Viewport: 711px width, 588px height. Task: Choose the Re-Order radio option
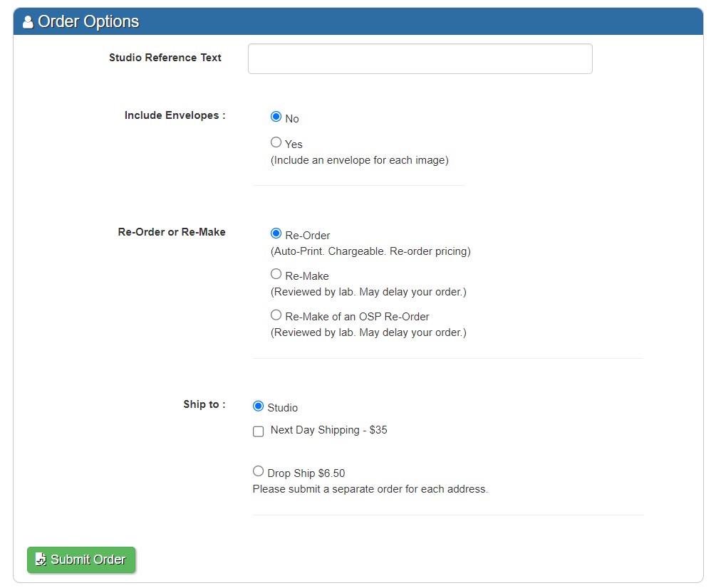(x=276, y=233)
